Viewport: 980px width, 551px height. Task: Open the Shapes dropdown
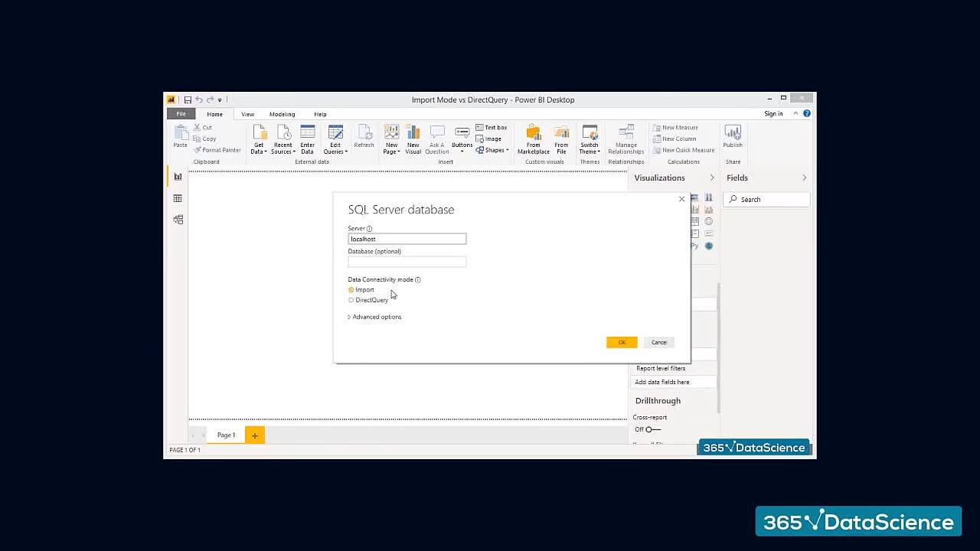click(x=492, y=150)
